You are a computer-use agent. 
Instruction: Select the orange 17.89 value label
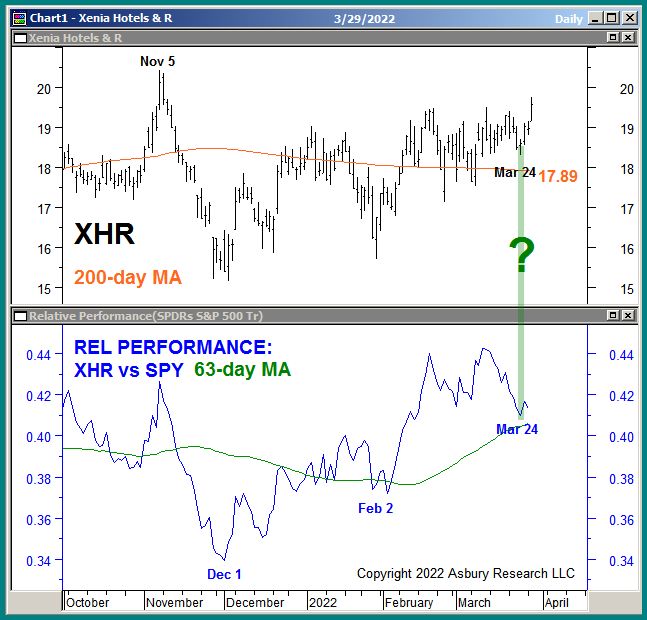click(558, 176)
